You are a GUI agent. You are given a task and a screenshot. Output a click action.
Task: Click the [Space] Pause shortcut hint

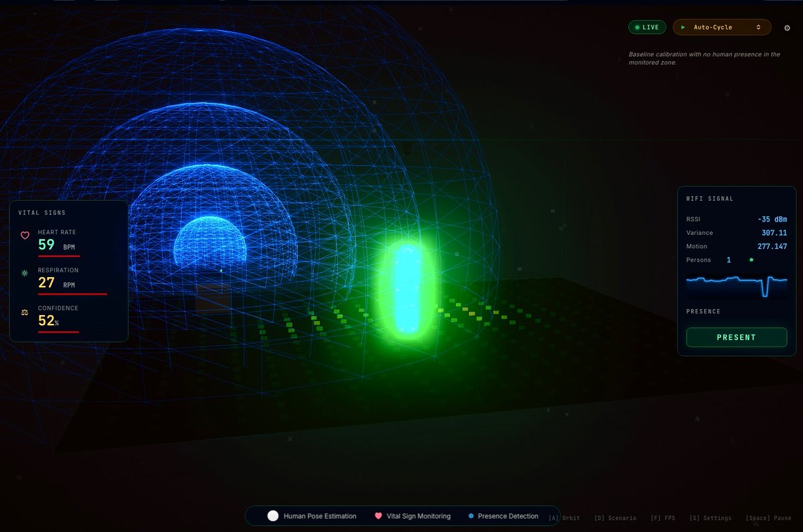[768, 518]
